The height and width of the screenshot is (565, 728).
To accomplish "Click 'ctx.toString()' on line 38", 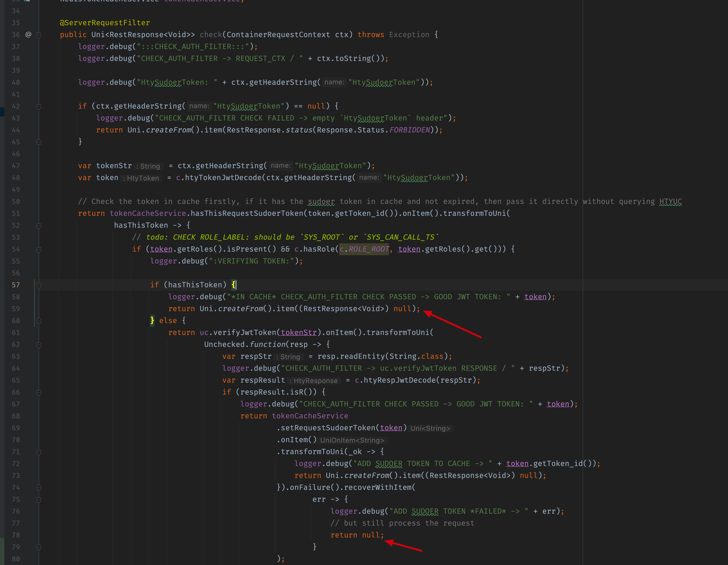I will click(x=349, y=58).
